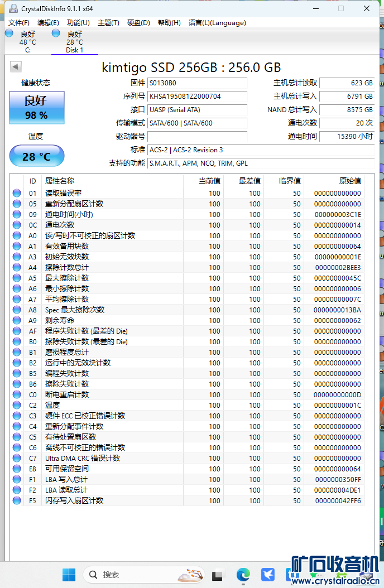
Task: Click the status circle for 05 重新分配扇区计数
Action: pos(17,204)
